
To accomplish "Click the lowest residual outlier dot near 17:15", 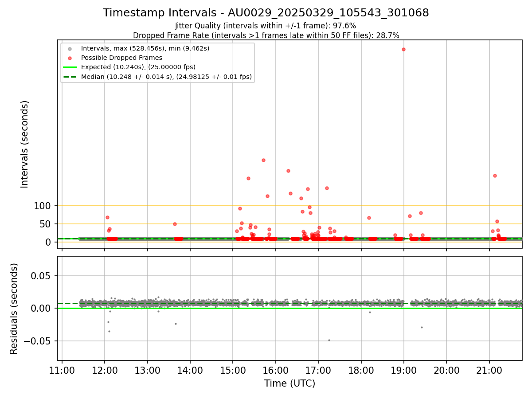I will pyautogui.click(x=329, y=340).
